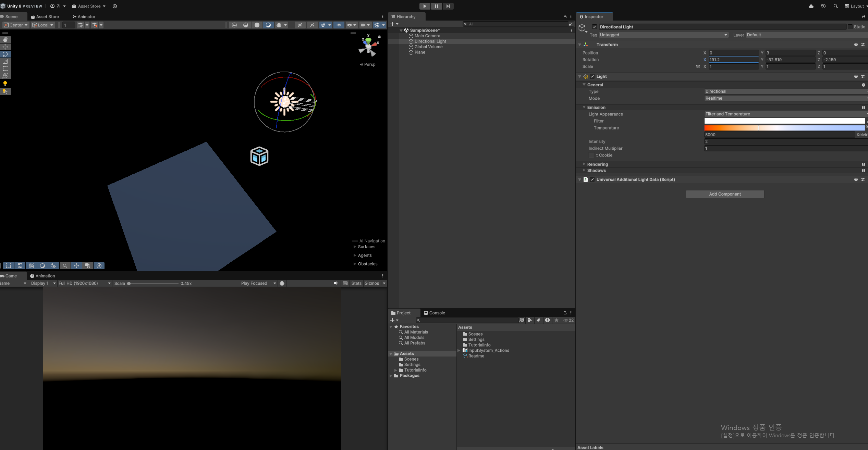Expand the Shadows section
This screenshot has width=868, height=450.
click(596, 171)
